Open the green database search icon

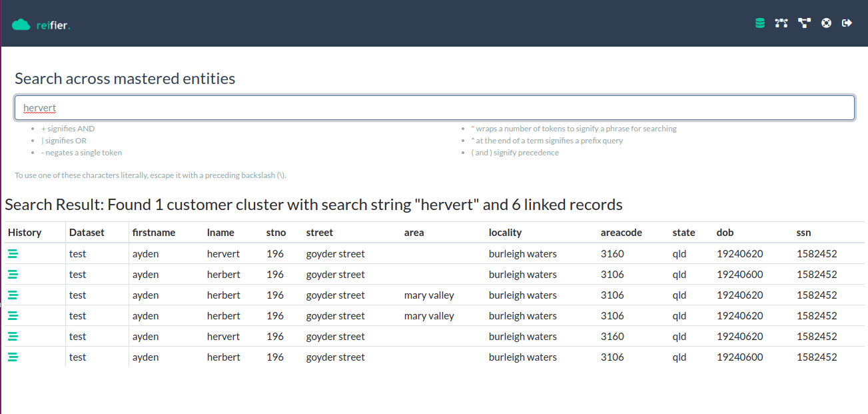pyautogui.click(x=759, y=22)
